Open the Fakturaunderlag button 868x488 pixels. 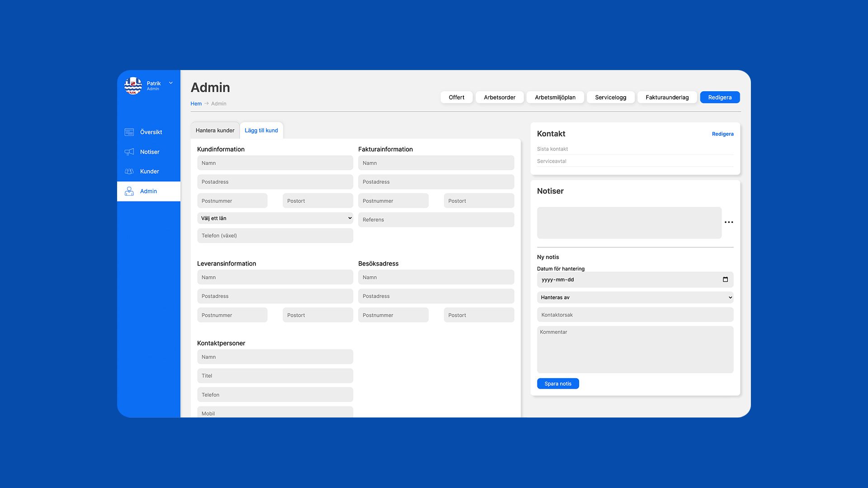coord(667,97)
